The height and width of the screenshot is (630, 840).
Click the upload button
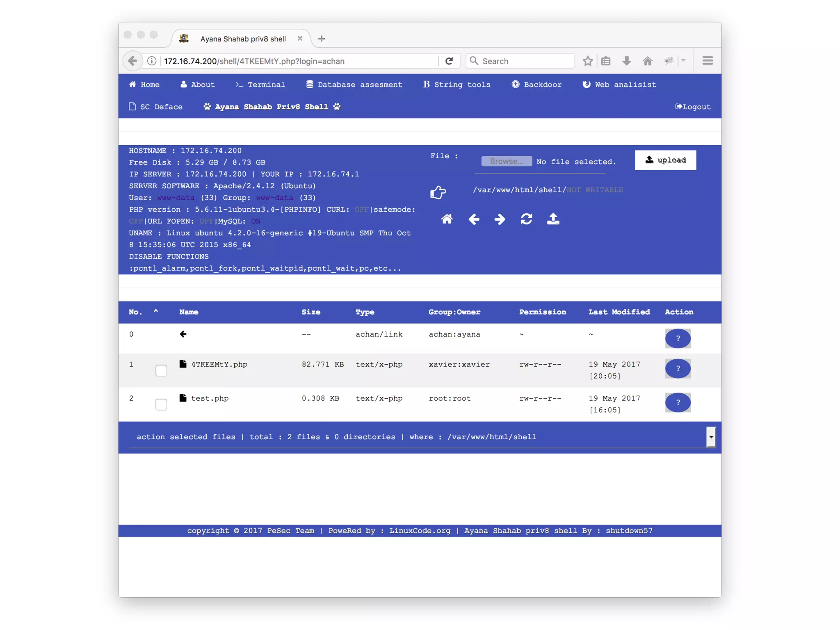click(x=665, y=160)
